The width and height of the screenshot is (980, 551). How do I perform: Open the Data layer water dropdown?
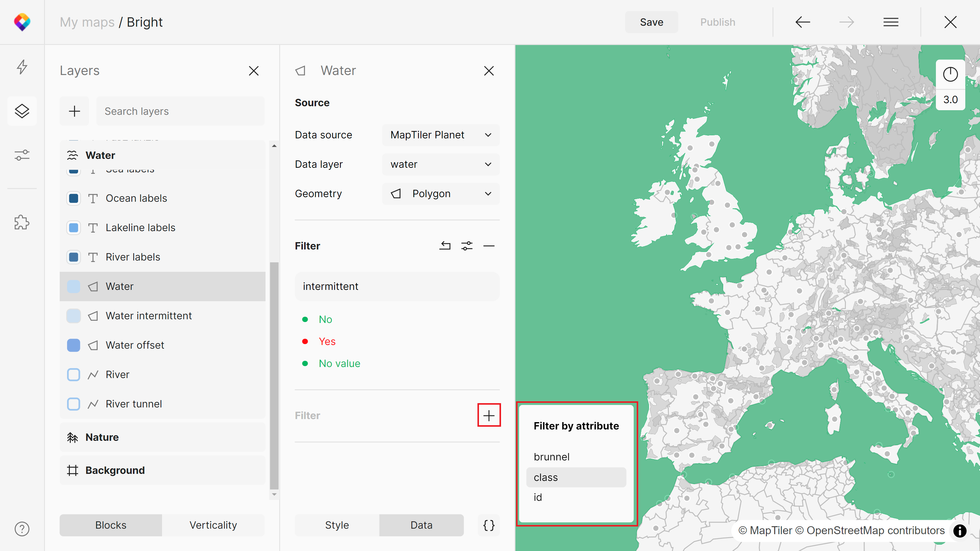coord(441,164)
